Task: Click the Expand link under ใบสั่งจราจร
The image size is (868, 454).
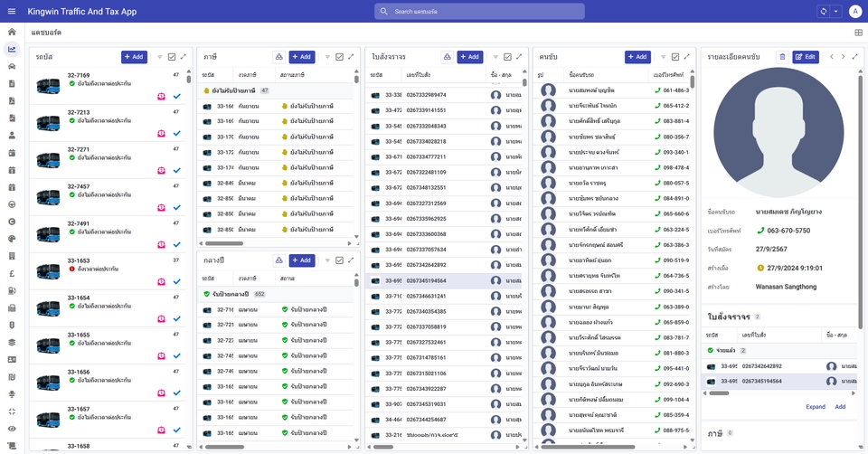Action: [x=816, y=407]
